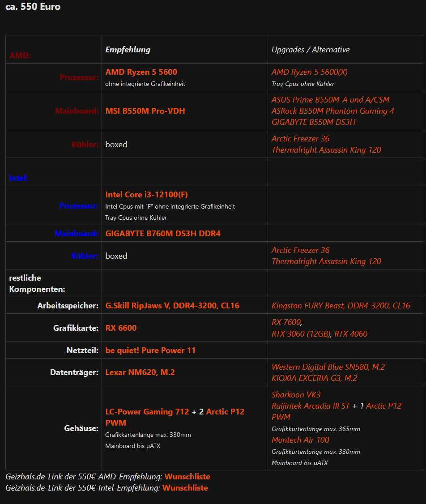Open Arctic P12 PWM link in alternatives column
This screenshot has width=426, height=504.
pyautogui.click(x=383, y=406)
